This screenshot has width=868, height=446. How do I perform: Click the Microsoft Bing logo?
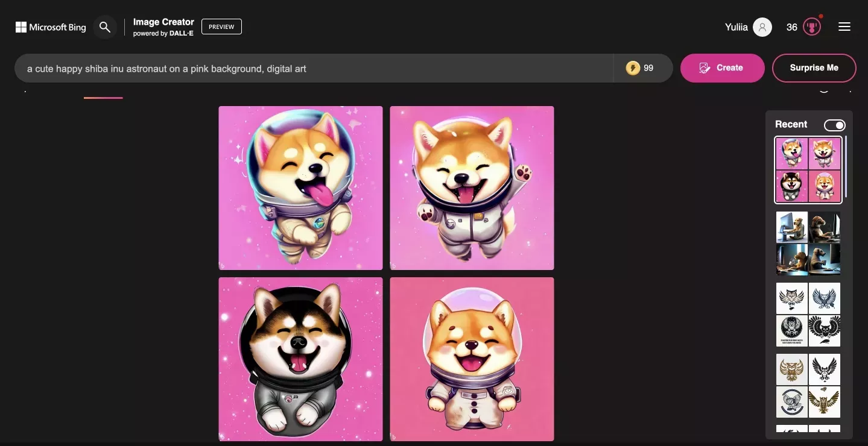coord(51,27)
